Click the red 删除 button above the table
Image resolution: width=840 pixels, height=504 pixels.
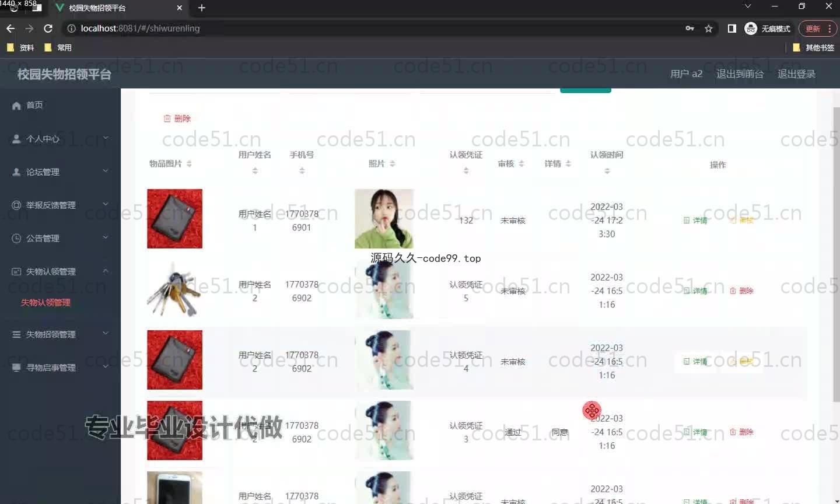(x=177, y=118)
